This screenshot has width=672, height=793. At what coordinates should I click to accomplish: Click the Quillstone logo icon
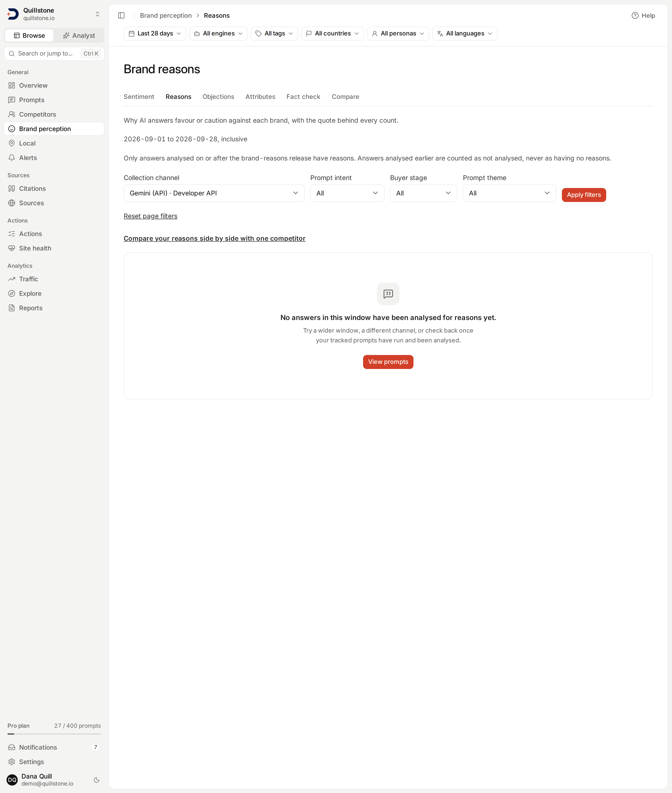(13, 14)
